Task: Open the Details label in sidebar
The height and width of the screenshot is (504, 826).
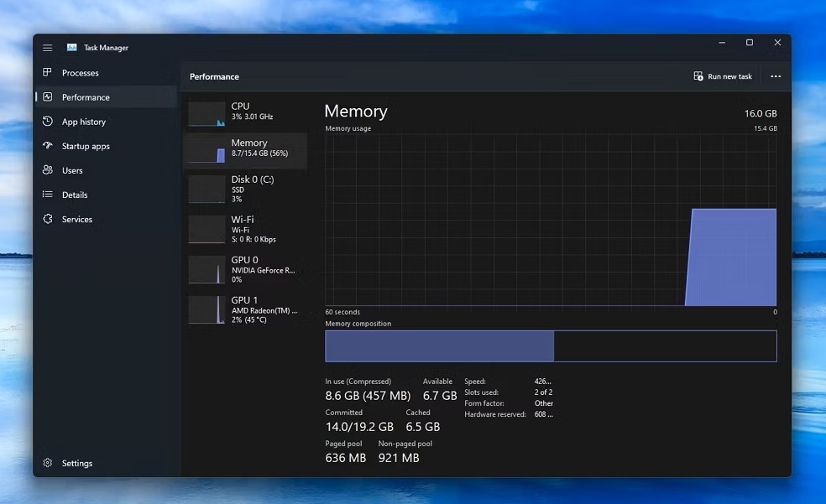Action: click(75, 195)
